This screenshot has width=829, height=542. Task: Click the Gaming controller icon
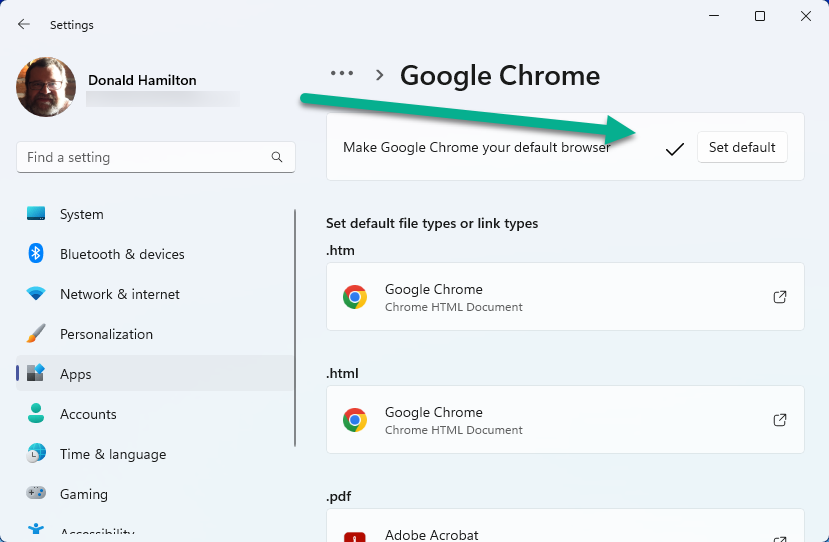36,493
